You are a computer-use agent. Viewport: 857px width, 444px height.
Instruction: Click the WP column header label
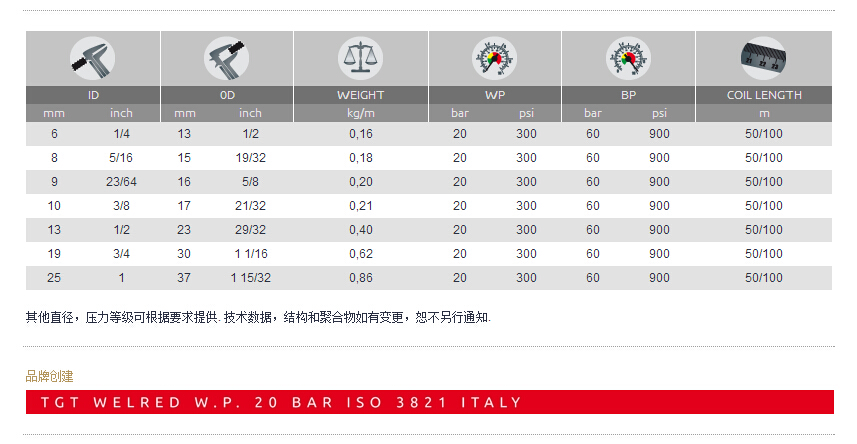point(494,95)
